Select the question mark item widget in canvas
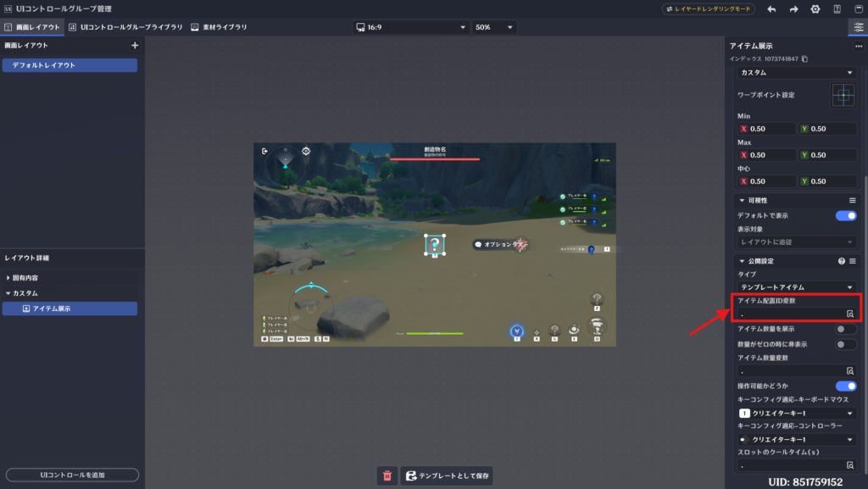 [435, 244]
